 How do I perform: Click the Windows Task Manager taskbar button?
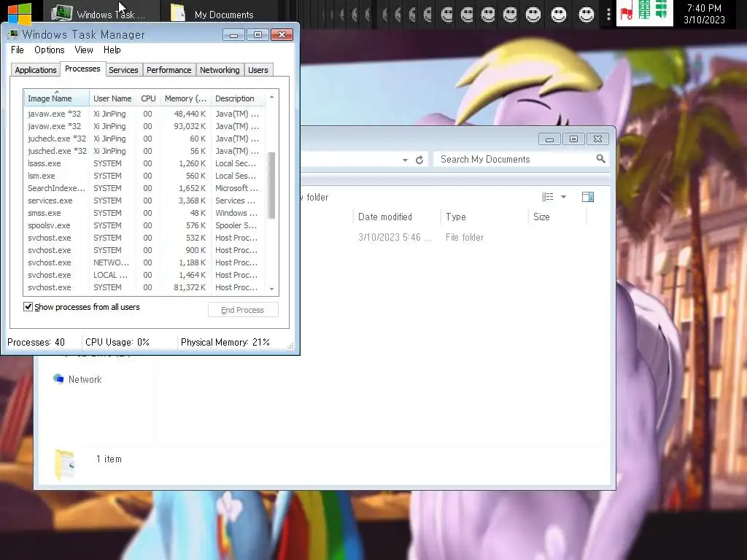[102, 14]
